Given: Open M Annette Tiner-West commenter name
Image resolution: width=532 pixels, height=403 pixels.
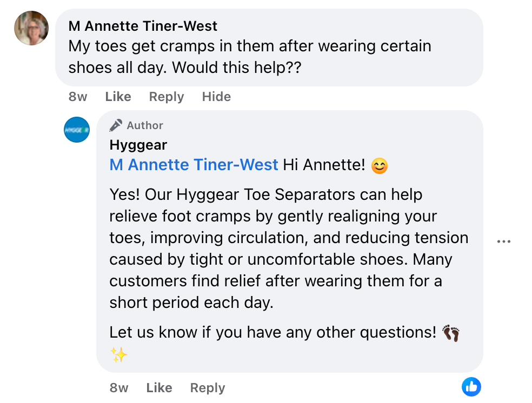Looking at the screenshot, I should 143,26.
